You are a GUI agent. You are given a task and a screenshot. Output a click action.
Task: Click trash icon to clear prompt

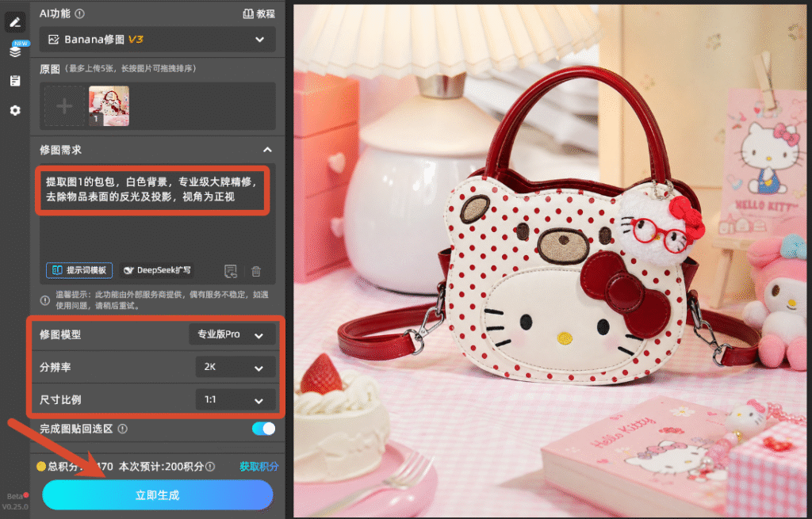pos(256,271)
